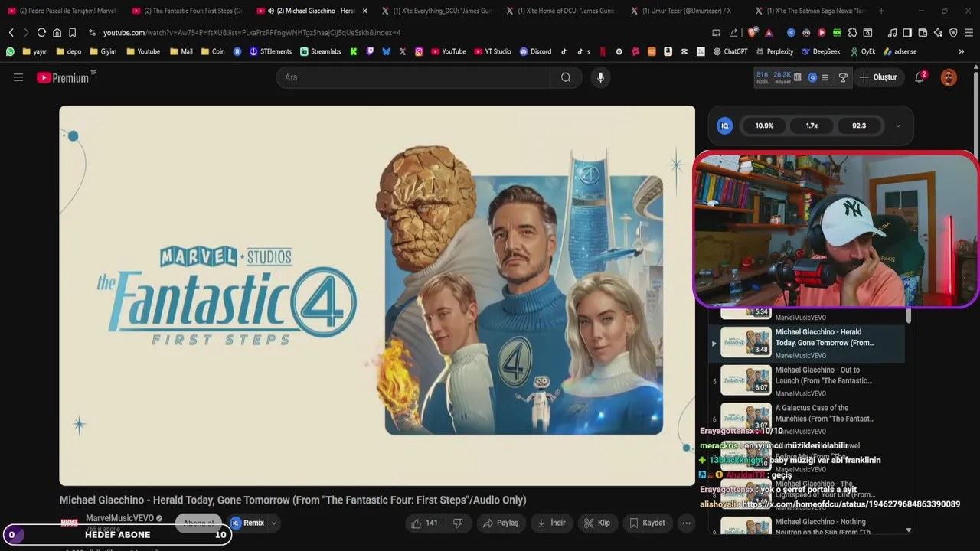Reload the page in the browser toolbar

(41, 33)
